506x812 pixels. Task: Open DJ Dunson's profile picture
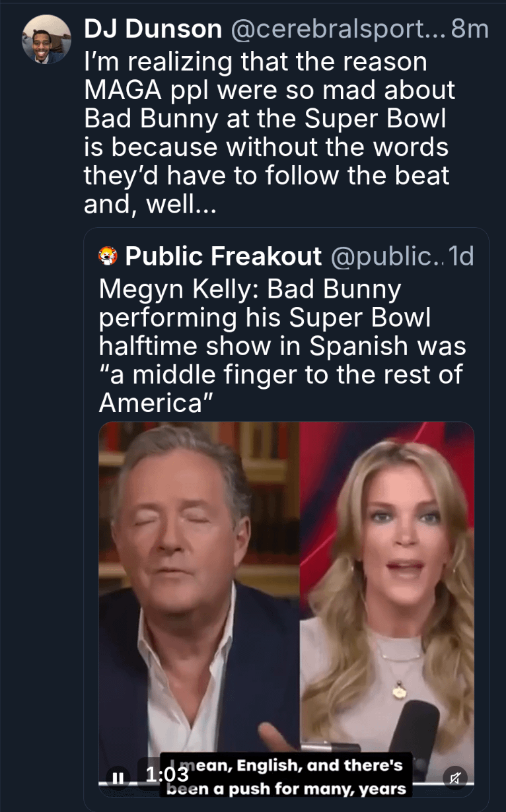(46, 40)
